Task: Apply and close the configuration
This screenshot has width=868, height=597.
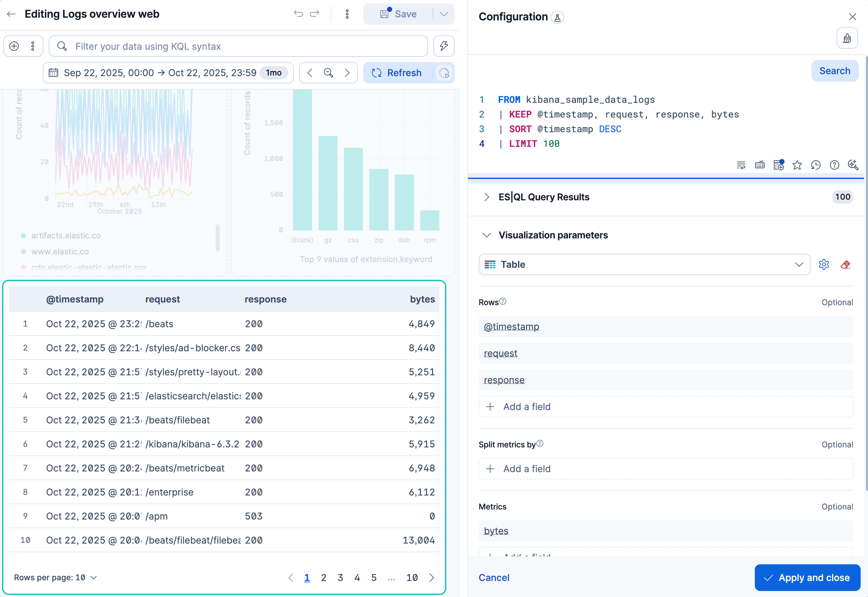Action: (808, 578)
